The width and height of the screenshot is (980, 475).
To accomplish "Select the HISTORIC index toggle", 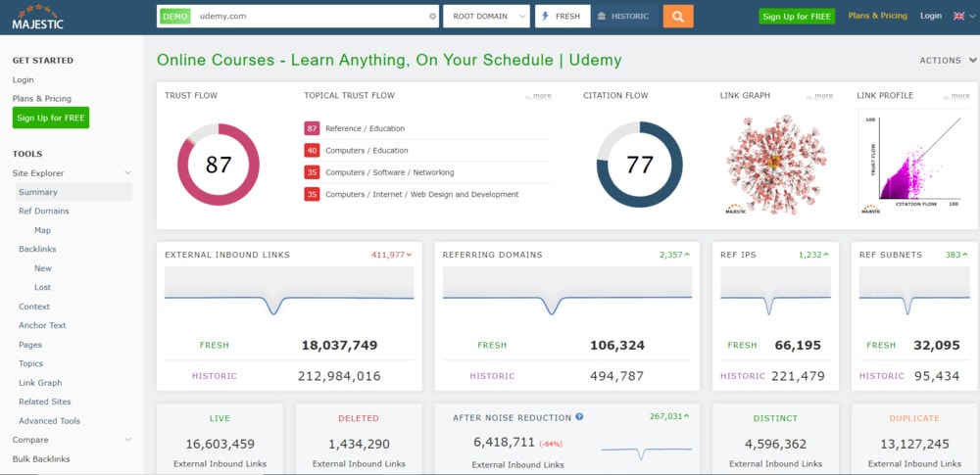I will click(623, 17).
